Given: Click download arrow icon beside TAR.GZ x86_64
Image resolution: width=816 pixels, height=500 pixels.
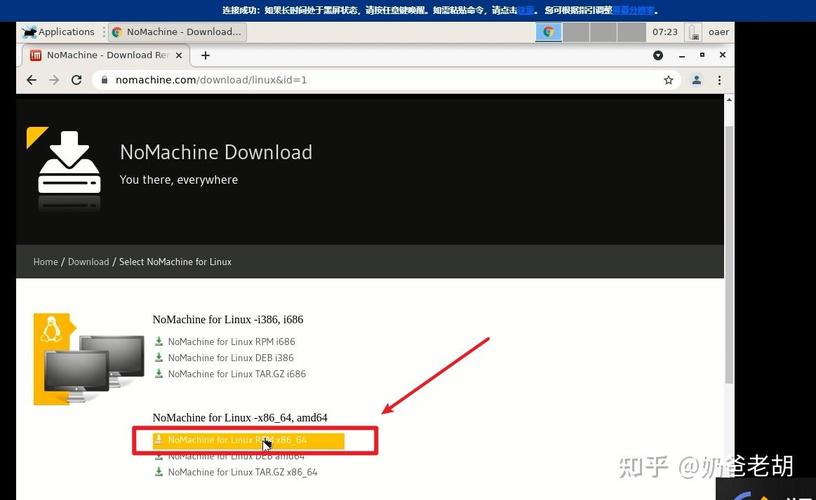Looking at the screenshot, I should pos(159,472).
